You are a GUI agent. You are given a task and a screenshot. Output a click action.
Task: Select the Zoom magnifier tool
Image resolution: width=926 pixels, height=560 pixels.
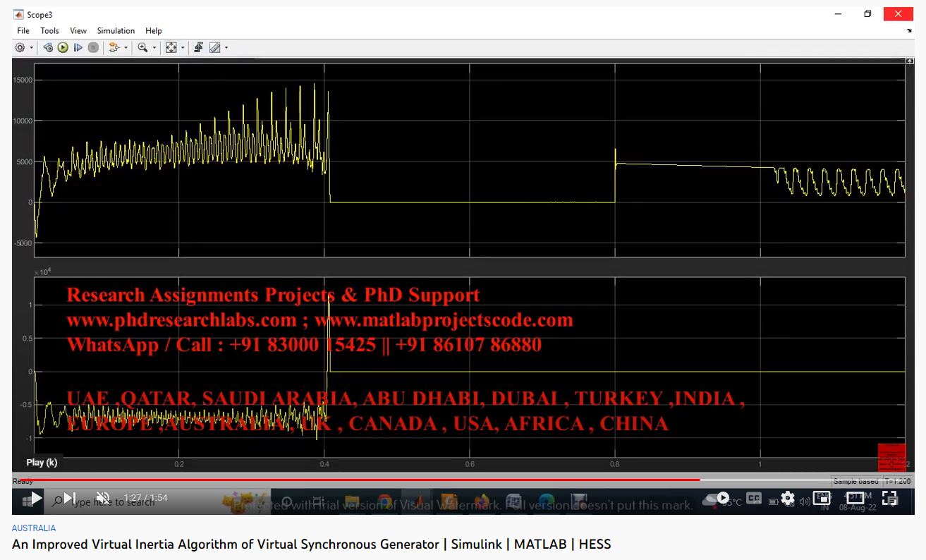(142, 47)
